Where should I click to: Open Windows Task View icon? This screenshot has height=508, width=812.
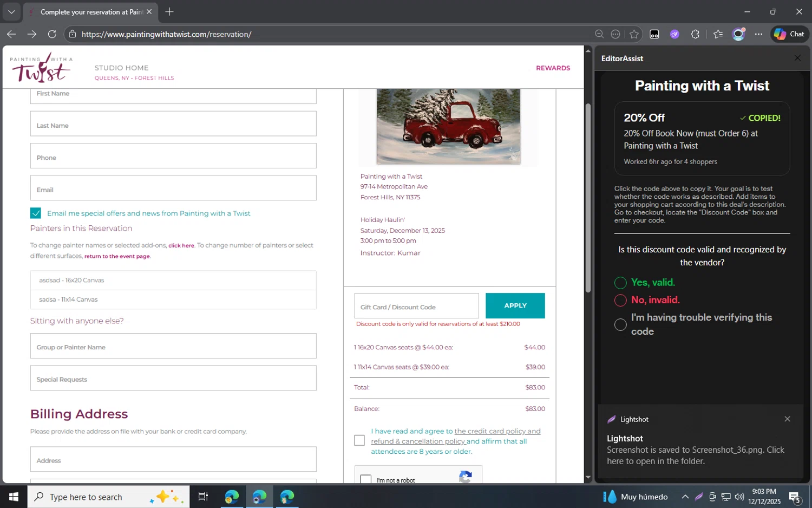(203, 497)
